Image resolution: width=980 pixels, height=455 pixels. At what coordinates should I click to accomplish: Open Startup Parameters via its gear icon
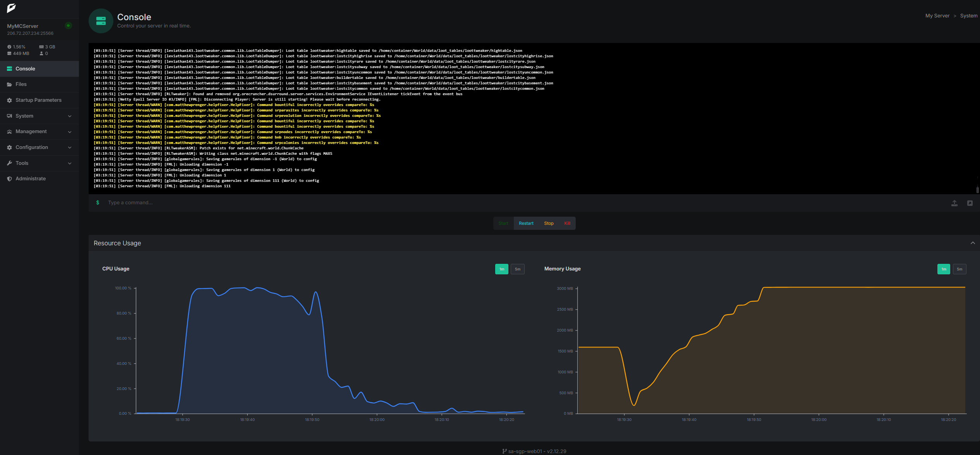tap(9, 100)
